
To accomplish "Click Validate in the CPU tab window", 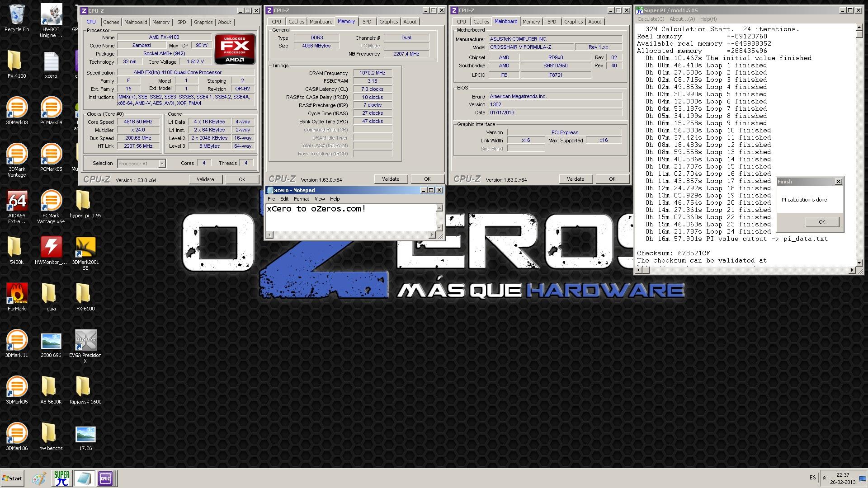I will pyautogui.click(x=205, y=179).
